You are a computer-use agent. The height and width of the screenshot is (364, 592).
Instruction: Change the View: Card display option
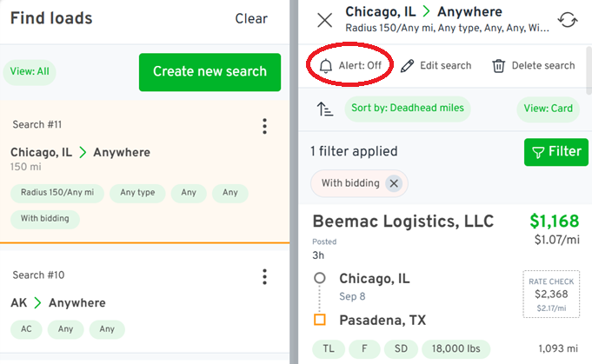point(549,109)
